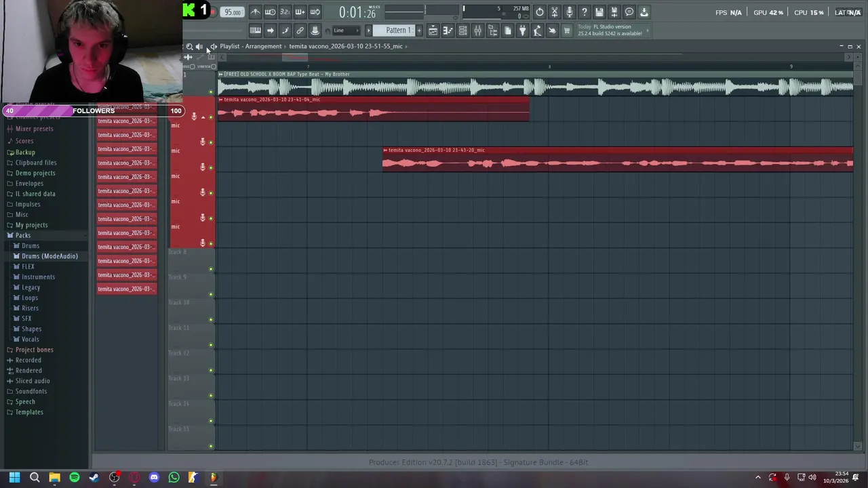Image resolution: width=868 pixels, height=488 pixels.
Task: Click the scissors audio editor icon
Action: 554,12
